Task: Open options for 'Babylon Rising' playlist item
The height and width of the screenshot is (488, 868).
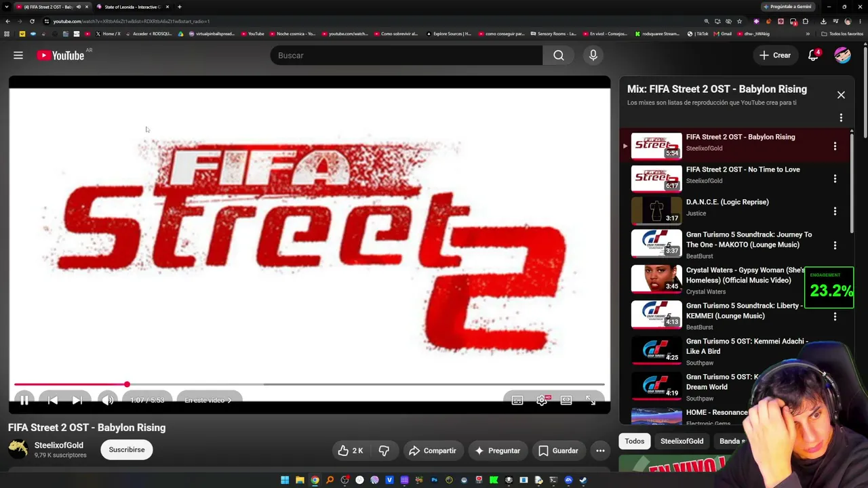Action: click(x=835, y=146)
